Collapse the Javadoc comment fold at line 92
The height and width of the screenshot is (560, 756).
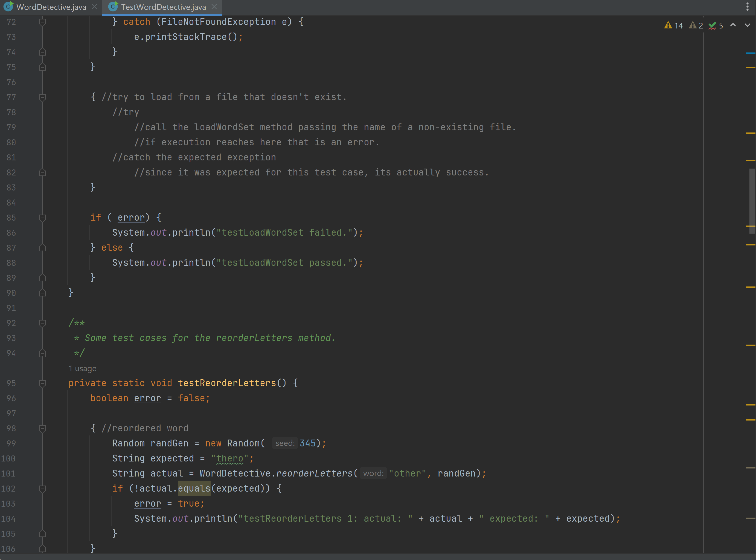[x=42, y=323]
